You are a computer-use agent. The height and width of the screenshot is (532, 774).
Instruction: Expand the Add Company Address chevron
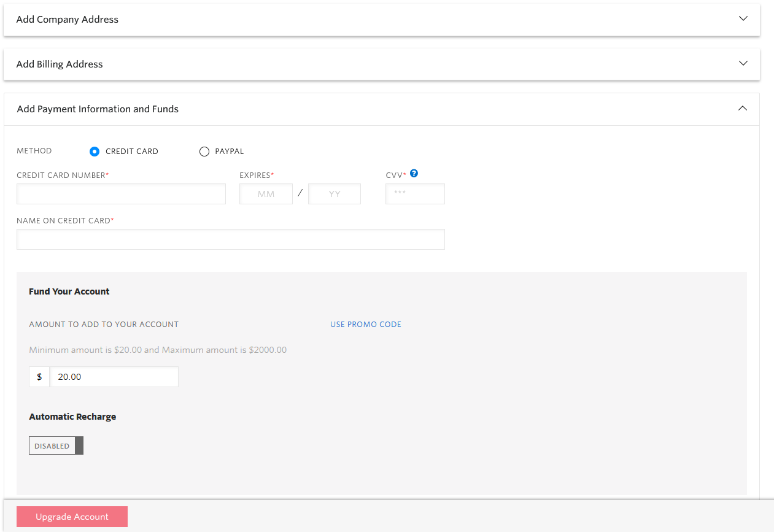[743, 19]
